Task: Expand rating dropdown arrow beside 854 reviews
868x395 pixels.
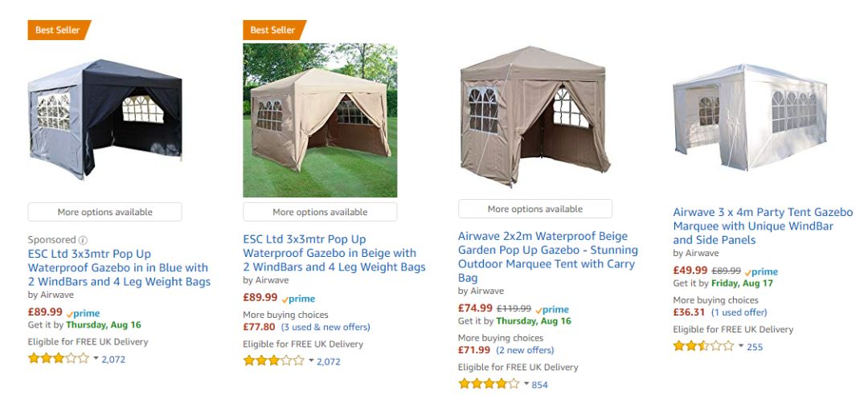Action: 526,384
